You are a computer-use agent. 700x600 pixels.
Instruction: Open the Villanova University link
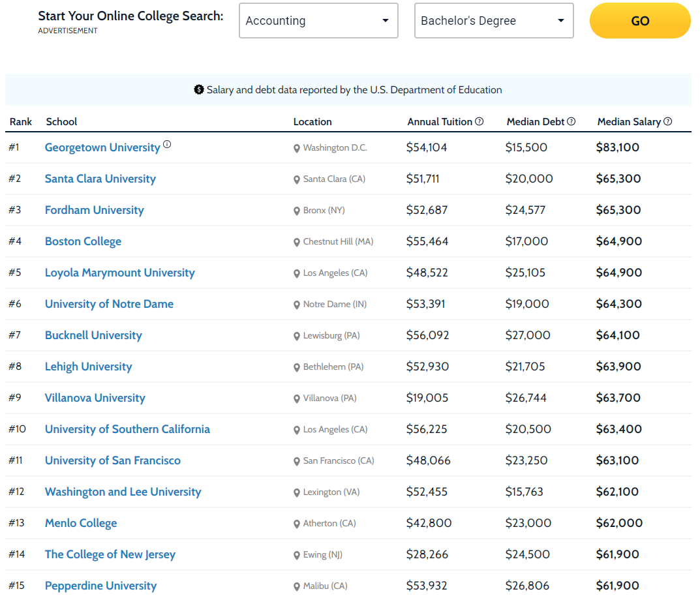coord(95,398)
